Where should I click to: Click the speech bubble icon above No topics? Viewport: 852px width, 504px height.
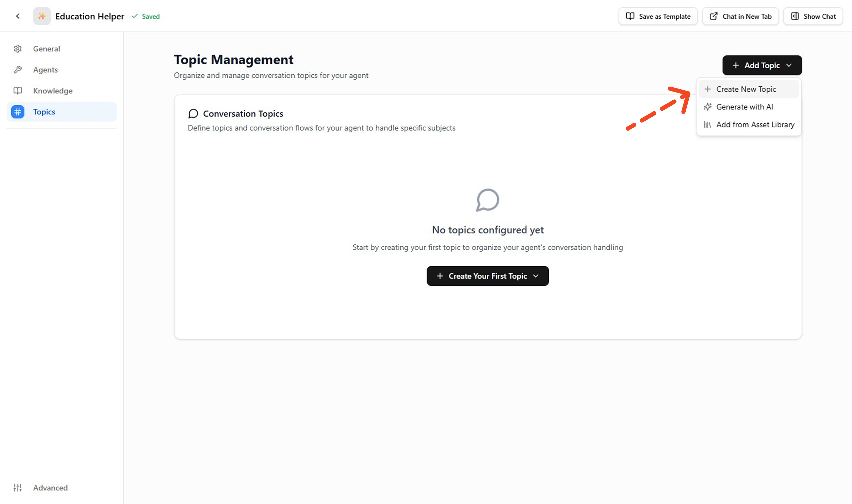click(488, 200)
